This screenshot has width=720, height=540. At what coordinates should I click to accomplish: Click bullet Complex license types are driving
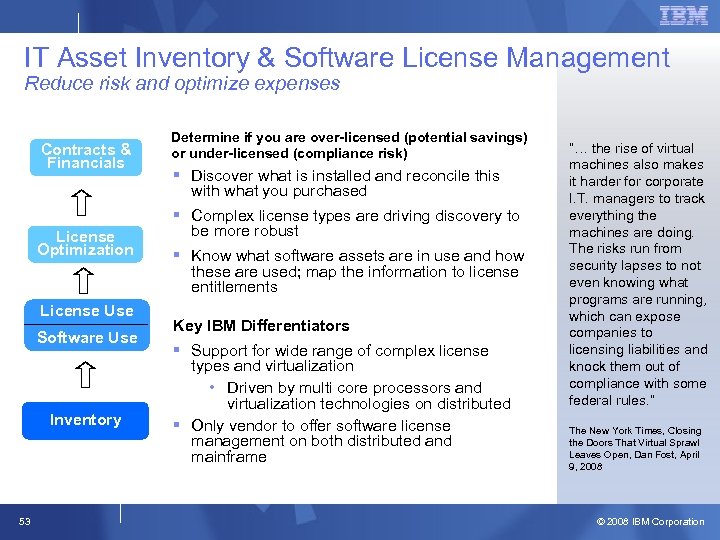click(355, 223)
